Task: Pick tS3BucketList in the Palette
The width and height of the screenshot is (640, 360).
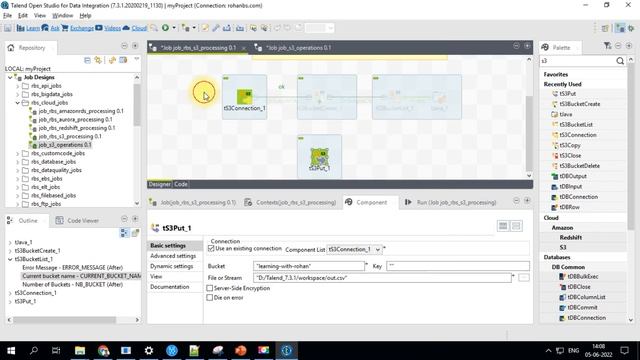Action: [x=576, y=124]
